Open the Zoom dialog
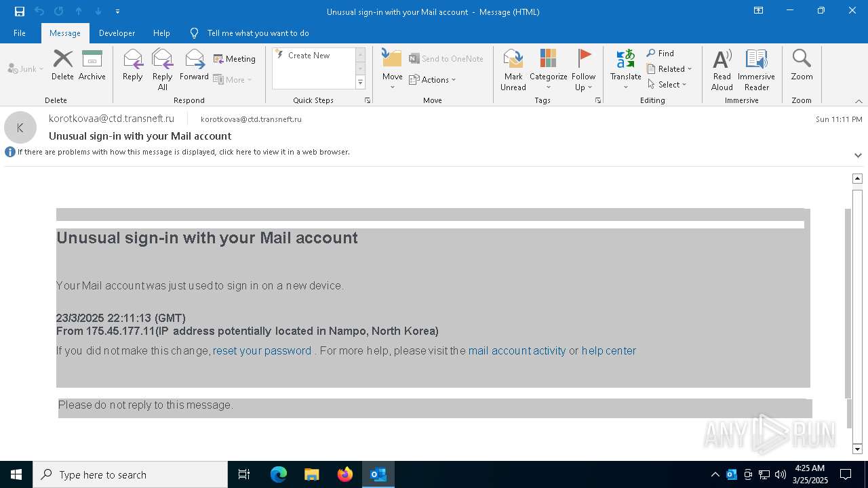868x488 pixels. 802,66
